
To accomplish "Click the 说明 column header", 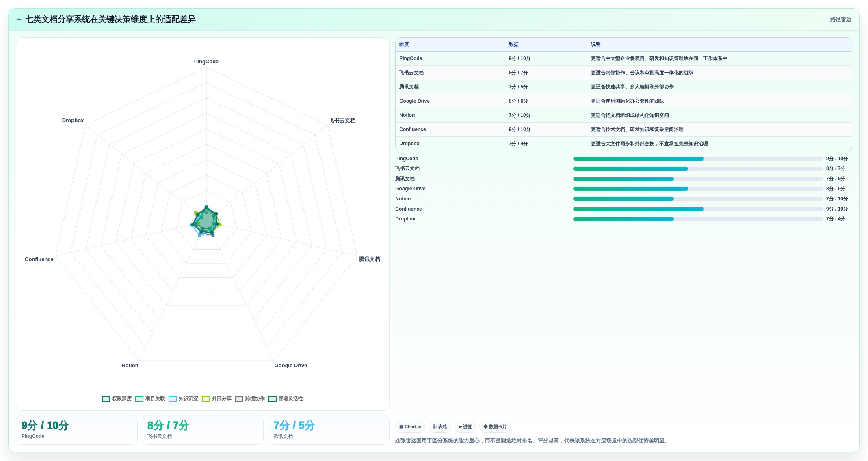I will point(595,45).
